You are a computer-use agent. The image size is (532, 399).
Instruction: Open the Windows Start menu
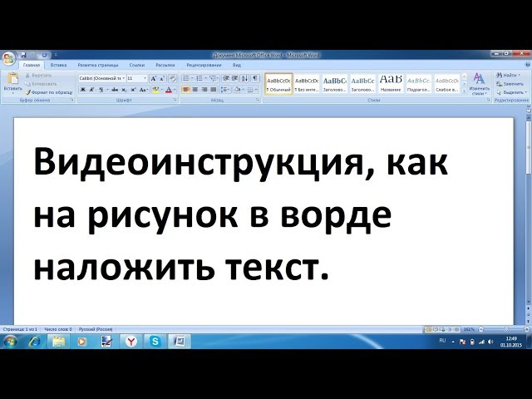(x=10, y=341)
